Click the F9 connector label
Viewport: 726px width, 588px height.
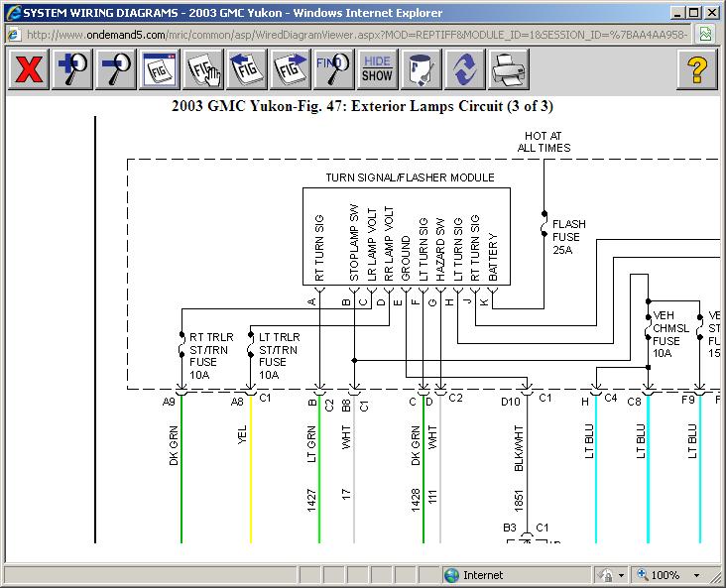click(x=688, y=399)
